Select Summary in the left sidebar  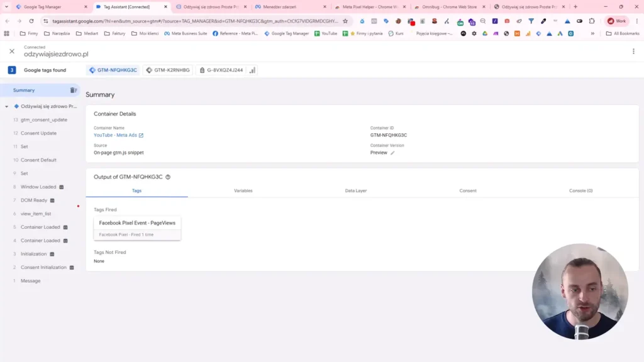[x=24, y=90]
